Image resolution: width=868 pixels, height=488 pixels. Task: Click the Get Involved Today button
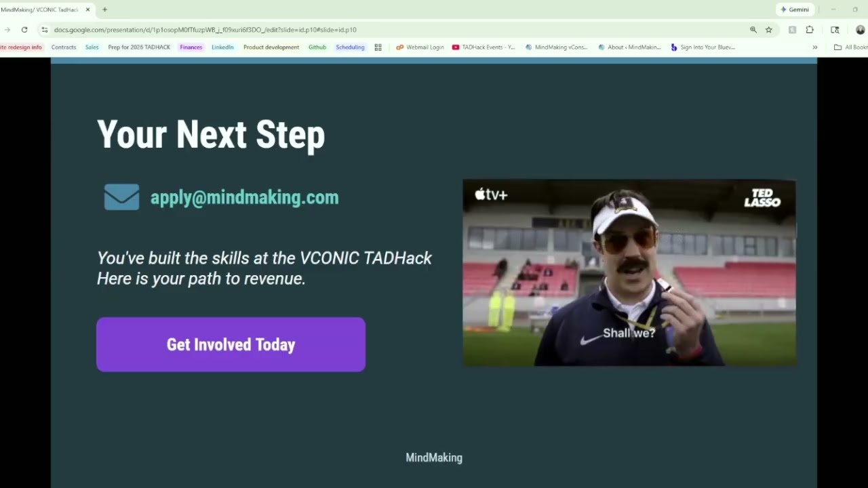point(231,344)
